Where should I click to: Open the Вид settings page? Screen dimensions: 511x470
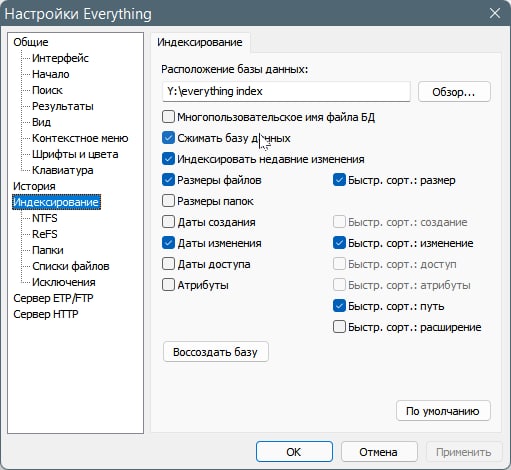point(41,122)
